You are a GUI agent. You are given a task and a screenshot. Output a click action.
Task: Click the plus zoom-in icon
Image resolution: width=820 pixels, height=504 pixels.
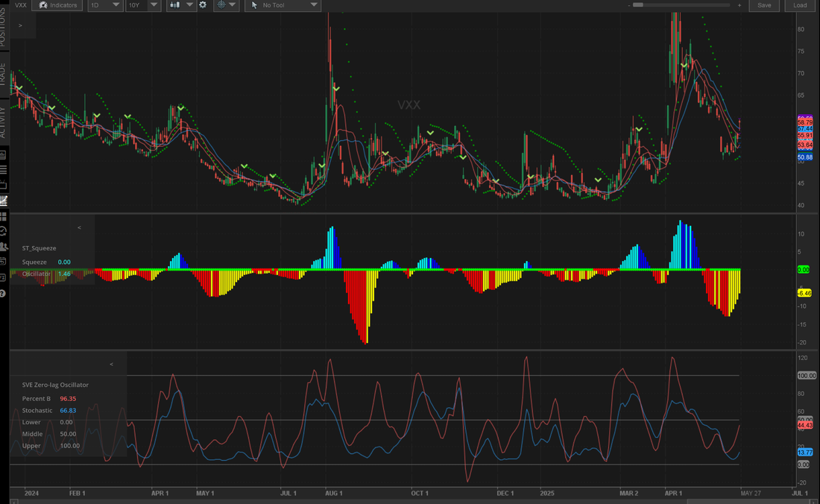click(x=739, y=5)
